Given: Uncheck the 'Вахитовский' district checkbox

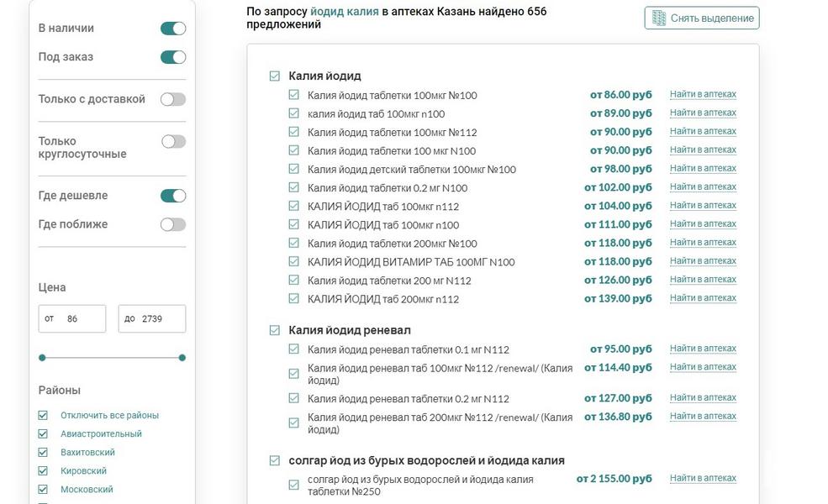Looking at the screenshot, I should 43,452.
